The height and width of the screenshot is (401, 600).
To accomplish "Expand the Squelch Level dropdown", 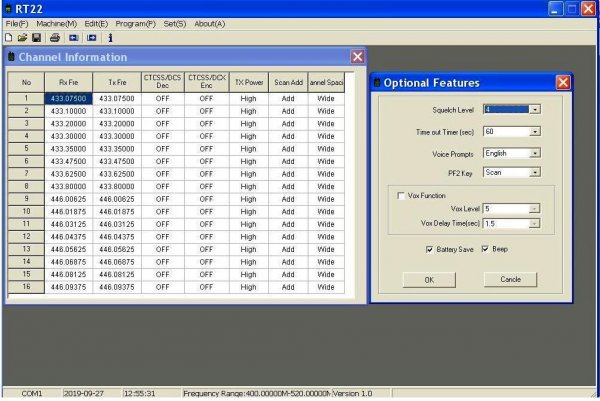I will pyautogui.click(x=535, y=108).
